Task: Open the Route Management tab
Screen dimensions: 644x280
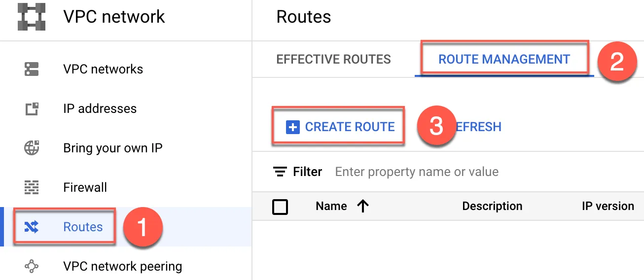Action: click(504, 60)
